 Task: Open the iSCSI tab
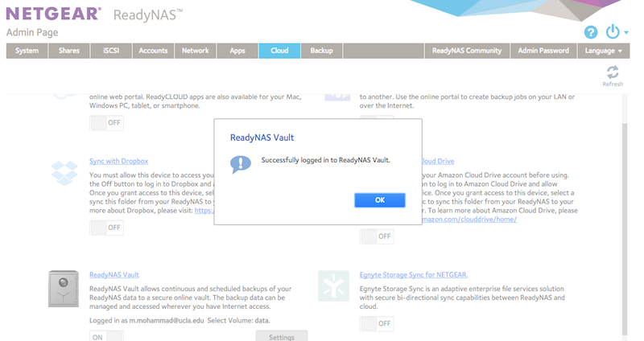click(x=111, y=51)
